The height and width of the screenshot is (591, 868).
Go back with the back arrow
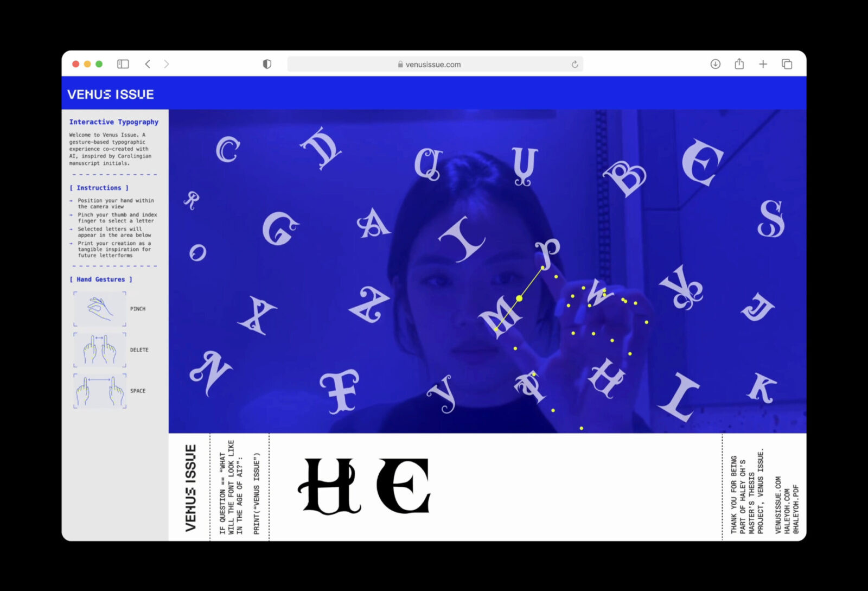(x=148, y=64)
